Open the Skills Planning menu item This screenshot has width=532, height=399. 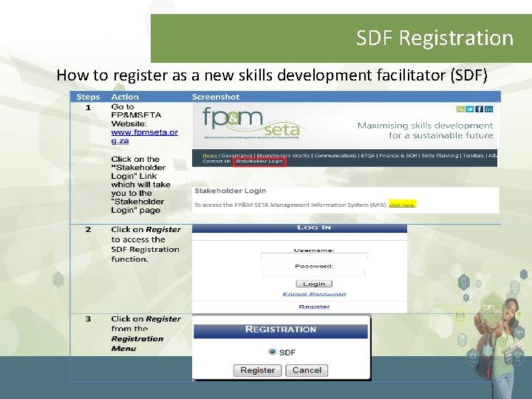440,155
